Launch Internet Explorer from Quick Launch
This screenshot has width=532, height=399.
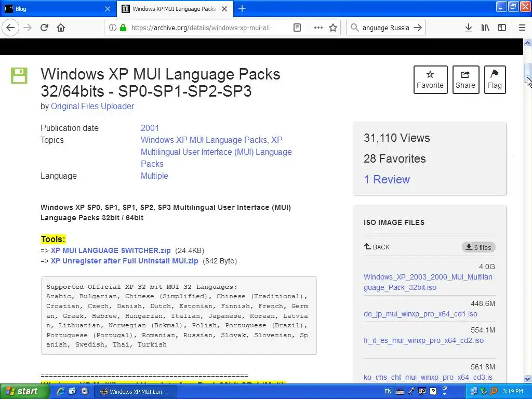point(61,391)
